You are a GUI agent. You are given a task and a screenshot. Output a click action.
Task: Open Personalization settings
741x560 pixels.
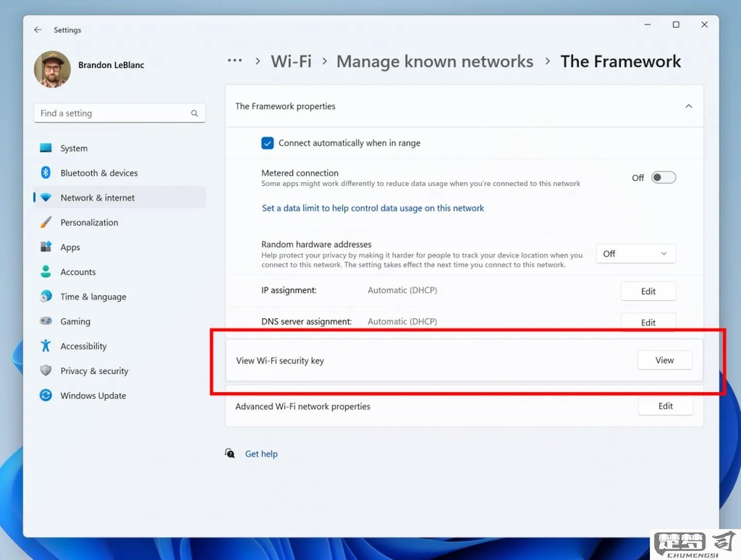119,222
